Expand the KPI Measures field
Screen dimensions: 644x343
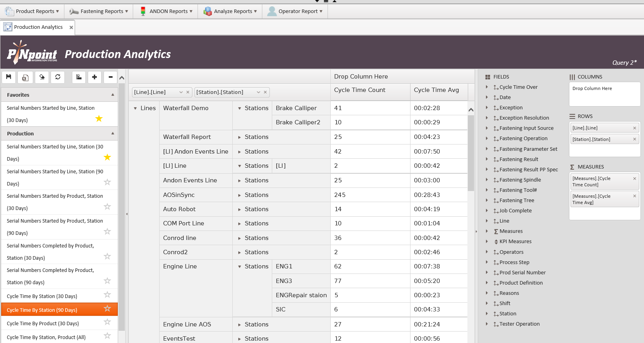pyautogui.click(x=487, y=241)
